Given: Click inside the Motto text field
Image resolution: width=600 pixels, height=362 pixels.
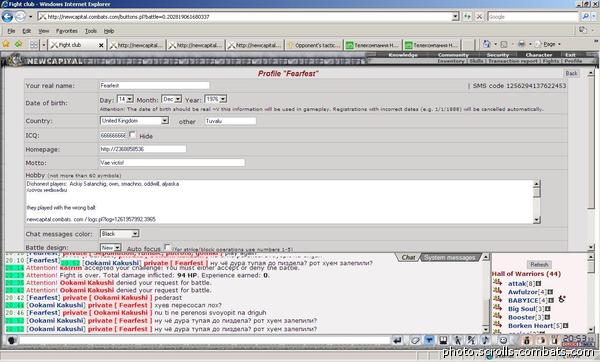Looking at the screenshot, I should (172, 163).
